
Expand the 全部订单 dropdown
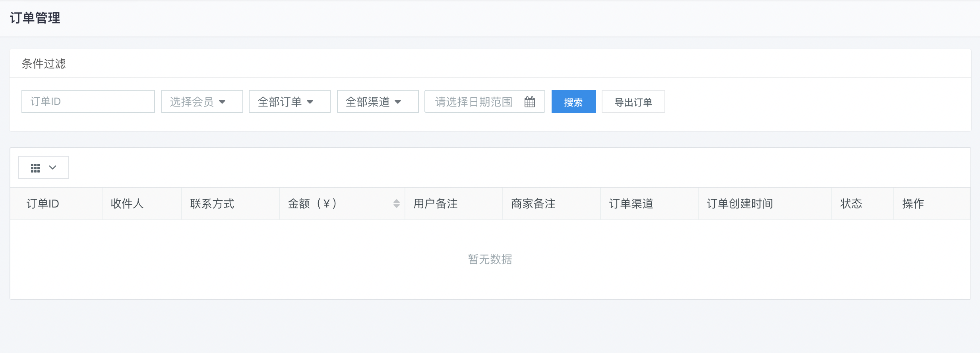(x=289, y=102)
